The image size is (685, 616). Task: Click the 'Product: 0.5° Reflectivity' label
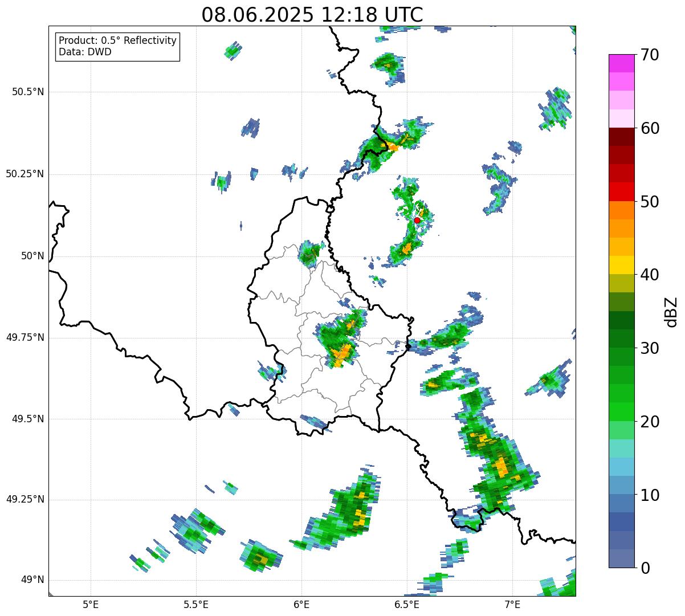coord(117,41)
